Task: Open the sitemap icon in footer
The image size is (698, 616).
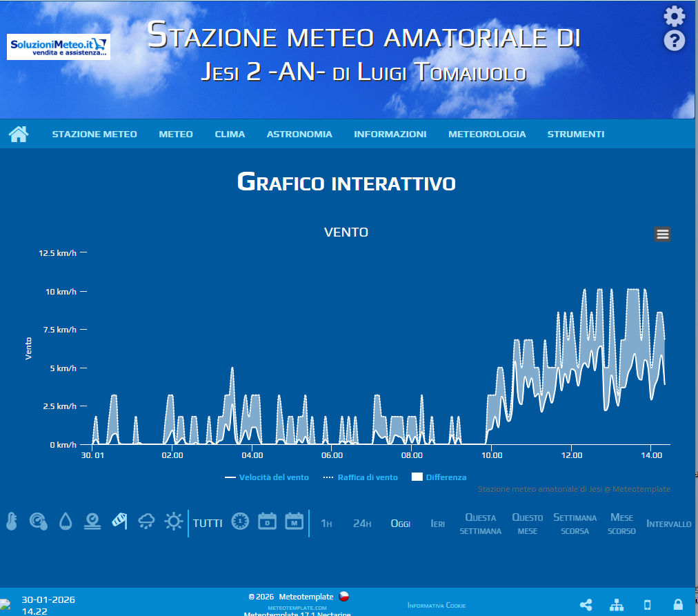Action: coord(616,605)
